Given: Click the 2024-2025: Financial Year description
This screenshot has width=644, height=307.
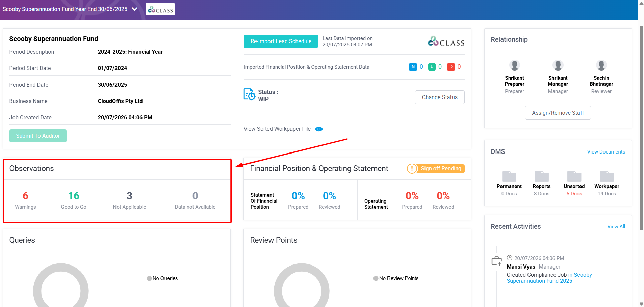Looking at the screenshot, I should coord(130,52).
